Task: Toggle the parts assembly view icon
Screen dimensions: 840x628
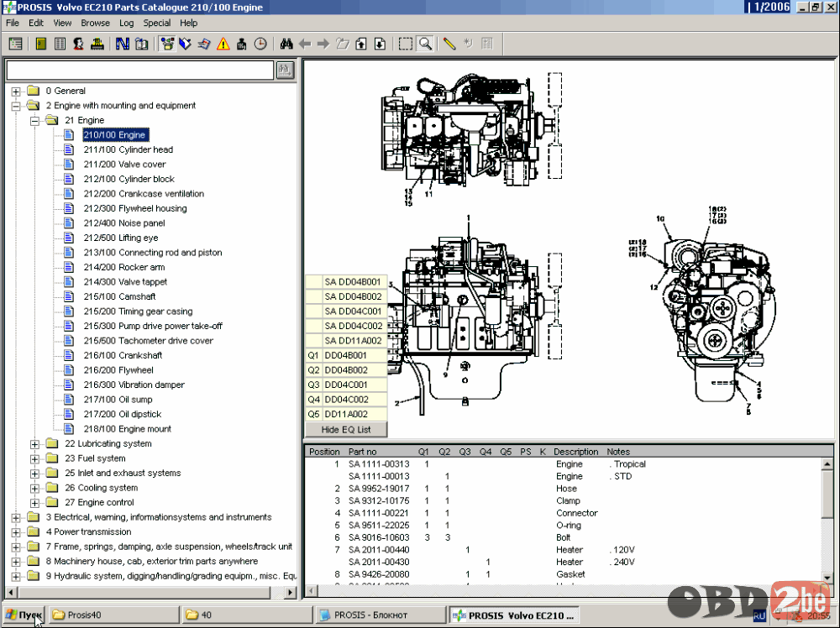Action: click(x=167, y=44)
